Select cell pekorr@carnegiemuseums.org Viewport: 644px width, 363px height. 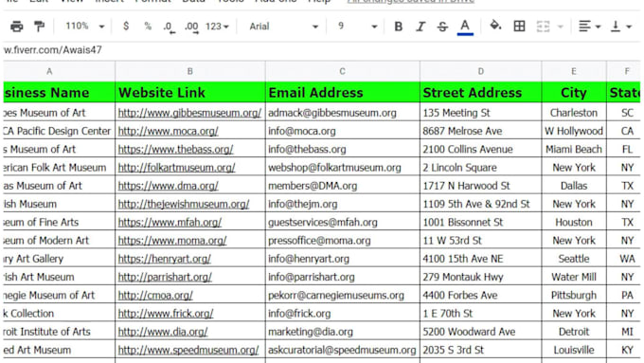(343, 295)
